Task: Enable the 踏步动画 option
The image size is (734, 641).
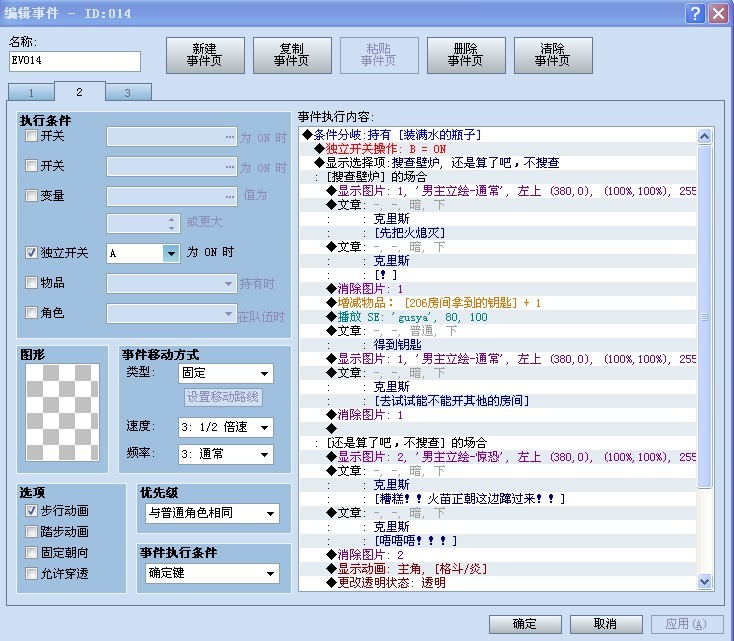Action: pos(31,531)
